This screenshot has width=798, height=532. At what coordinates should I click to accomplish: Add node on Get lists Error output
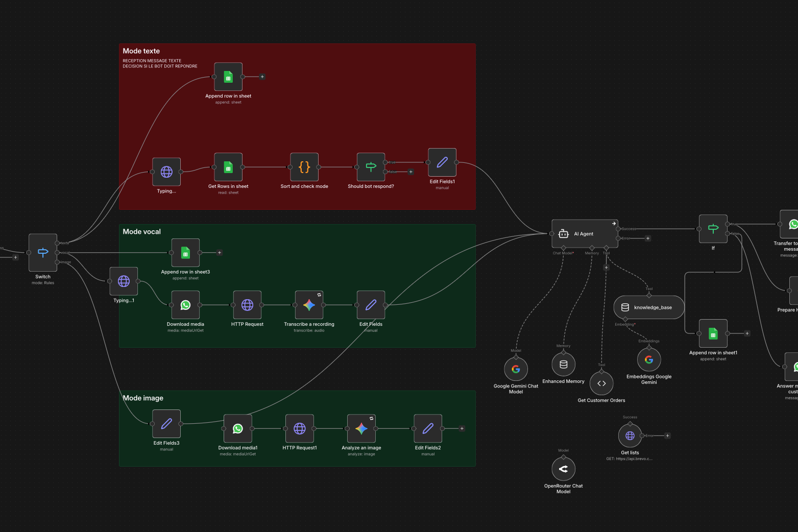pos(667,436)
